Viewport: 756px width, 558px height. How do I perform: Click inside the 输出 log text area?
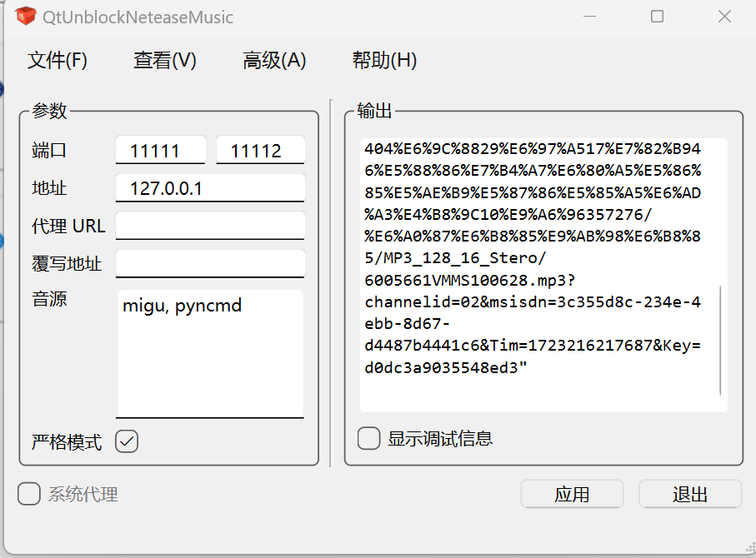coord(533,275)
